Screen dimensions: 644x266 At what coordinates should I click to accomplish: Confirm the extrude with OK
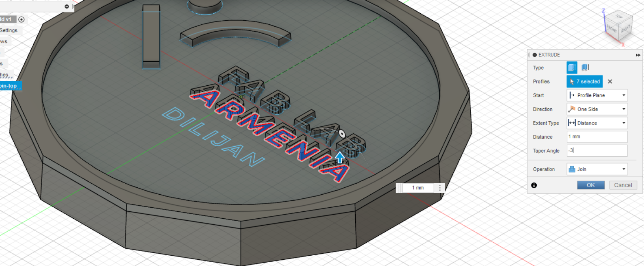[x=591, y=185]
